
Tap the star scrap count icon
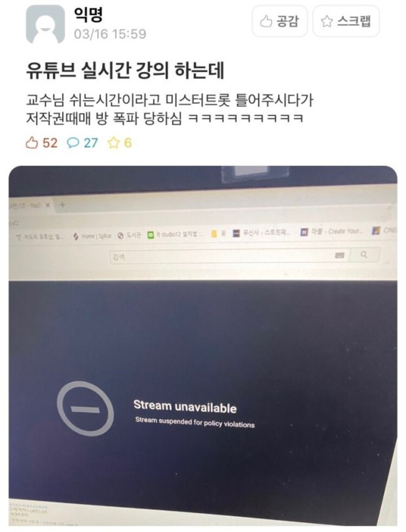pyautogui.click(x=113, y=143)
